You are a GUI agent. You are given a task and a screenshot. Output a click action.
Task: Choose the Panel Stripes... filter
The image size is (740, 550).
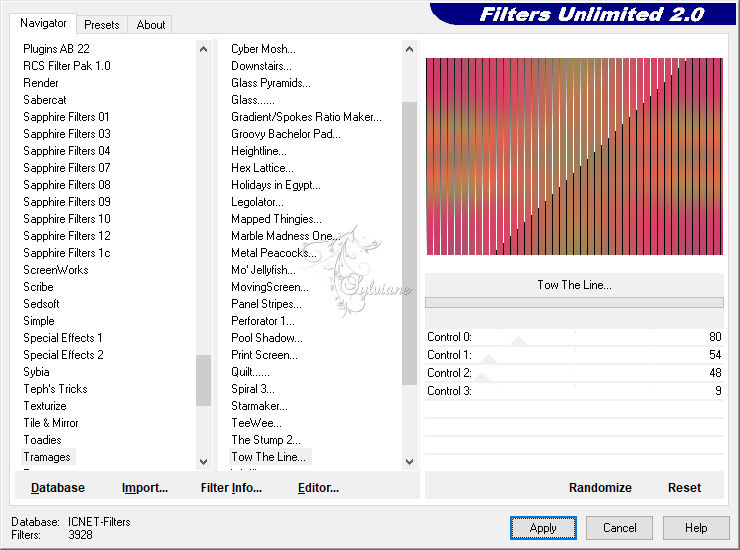click(266, 304)
